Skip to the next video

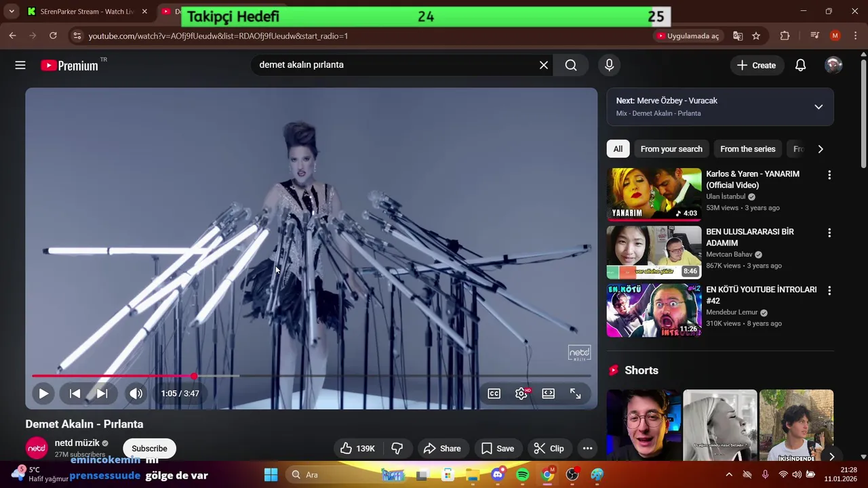pos(102,393)
